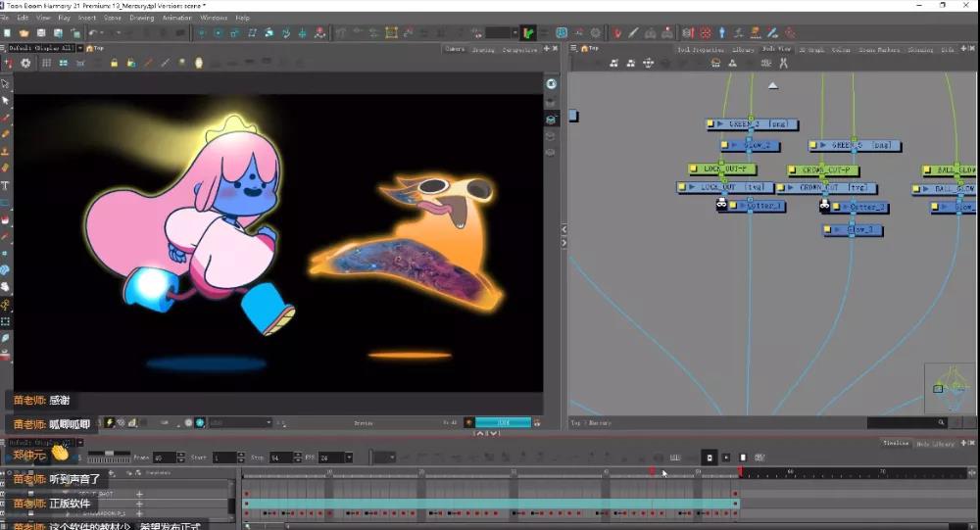The image size is (980, 530).
Task: Click the blue standing figure icon in top toolbar
Action: pos(722,33)
